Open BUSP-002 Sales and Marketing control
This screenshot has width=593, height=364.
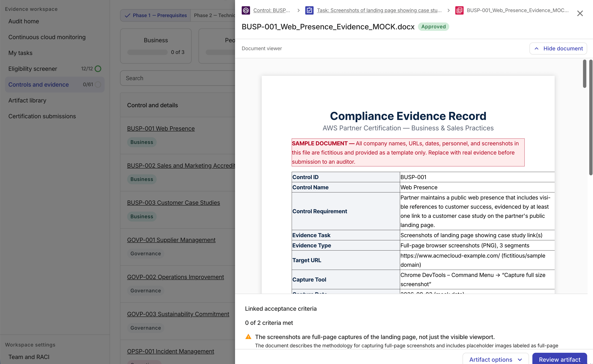point(181,166)
